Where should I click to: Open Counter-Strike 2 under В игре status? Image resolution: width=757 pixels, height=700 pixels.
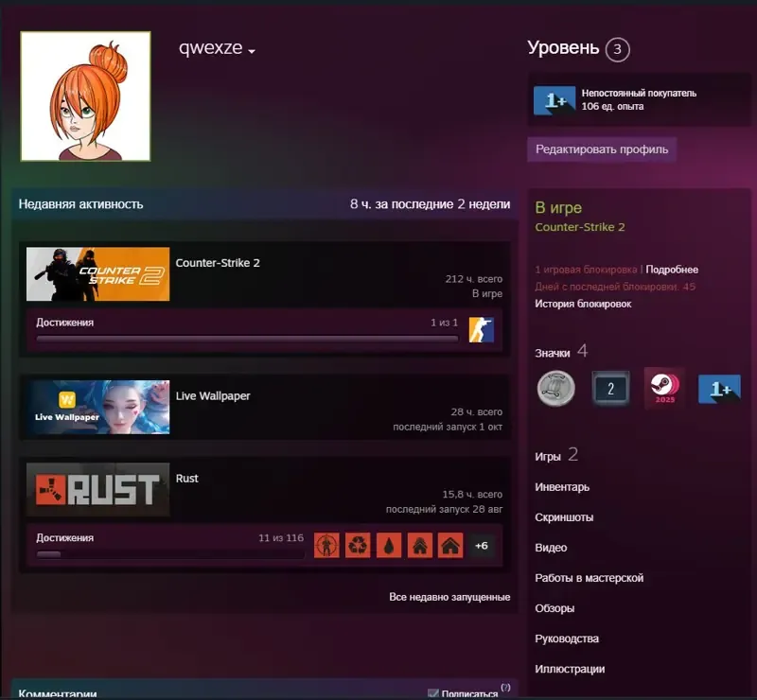[x=580, y=227]
